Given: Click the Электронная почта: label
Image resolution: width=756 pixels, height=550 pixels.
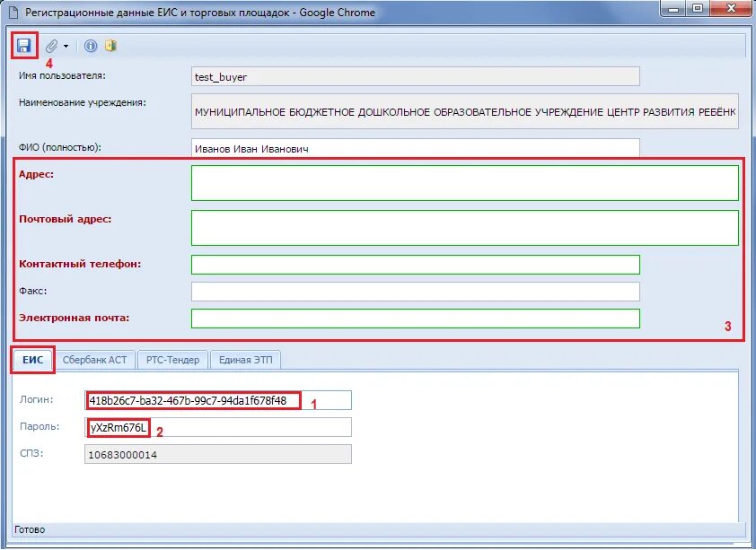Looking at the screenshot, I should coord(75,318).
